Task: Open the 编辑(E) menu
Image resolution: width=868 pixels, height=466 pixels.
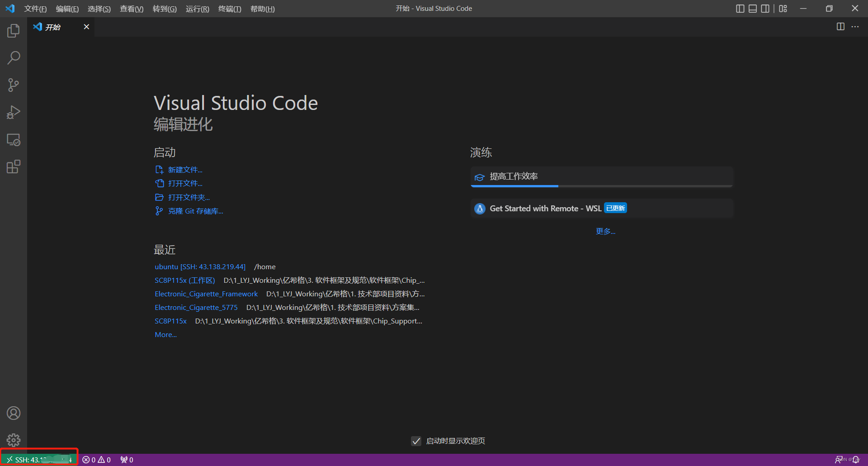Action: coord(67,9)
